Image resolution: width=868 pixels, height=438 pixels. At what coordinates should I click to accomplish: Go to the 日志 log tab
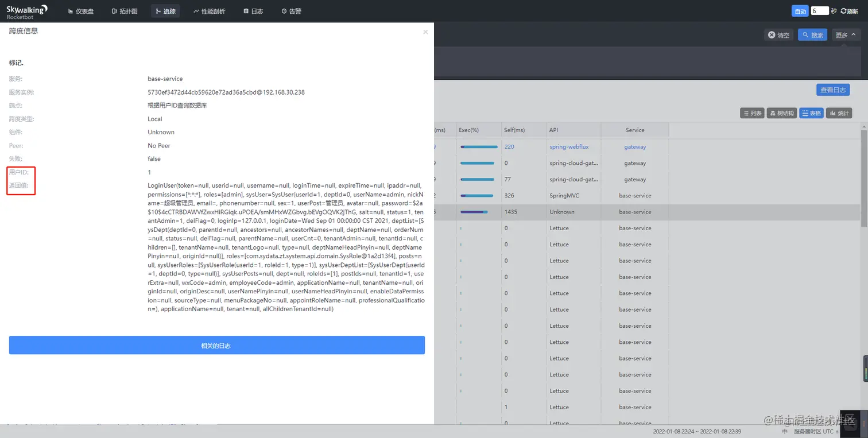[x=253, y=11]
